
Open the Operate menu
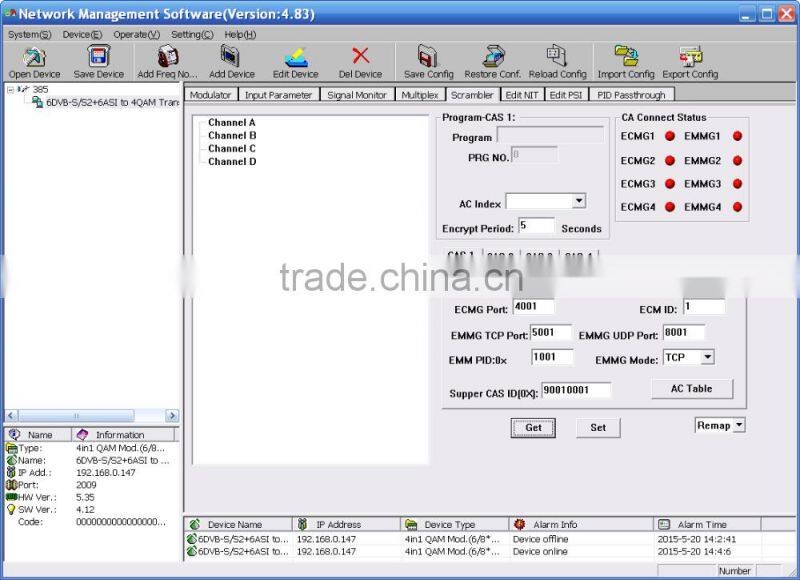pyautogui.click(x=136, y=34)
